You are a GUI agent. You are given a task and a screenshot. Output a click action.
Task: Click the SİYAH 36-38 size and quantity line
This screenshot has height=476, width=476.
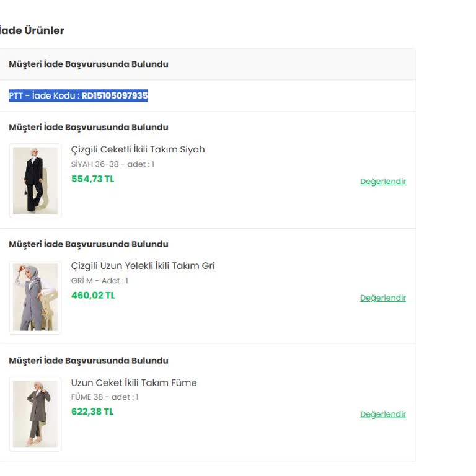point(112,164)
